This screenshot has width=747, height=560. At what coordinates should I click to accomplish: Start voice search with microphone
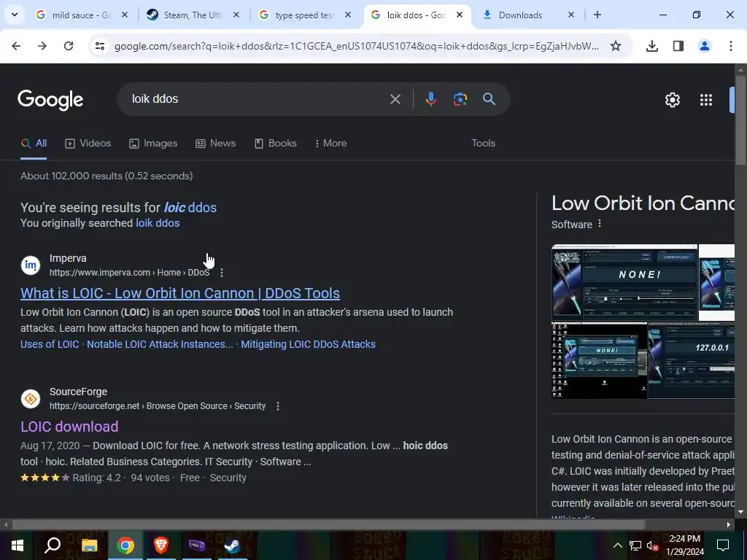430,99
